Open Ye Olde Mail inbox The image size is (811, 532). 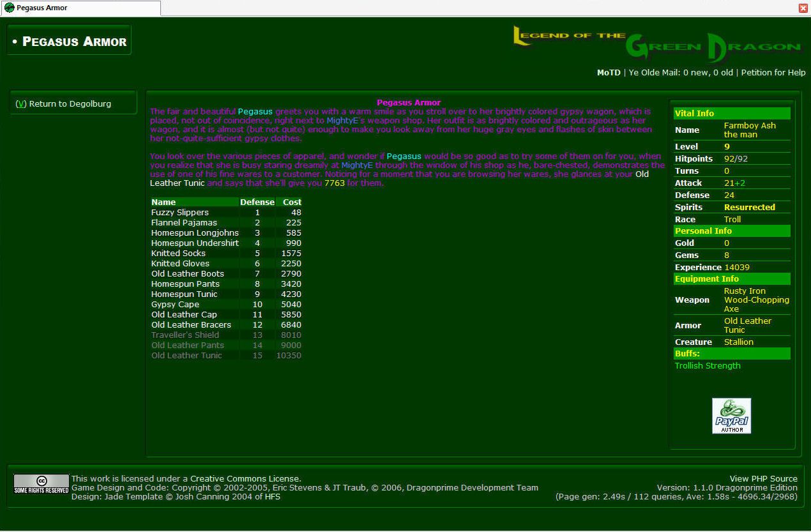pyautogui.click(x=681, y=73)
